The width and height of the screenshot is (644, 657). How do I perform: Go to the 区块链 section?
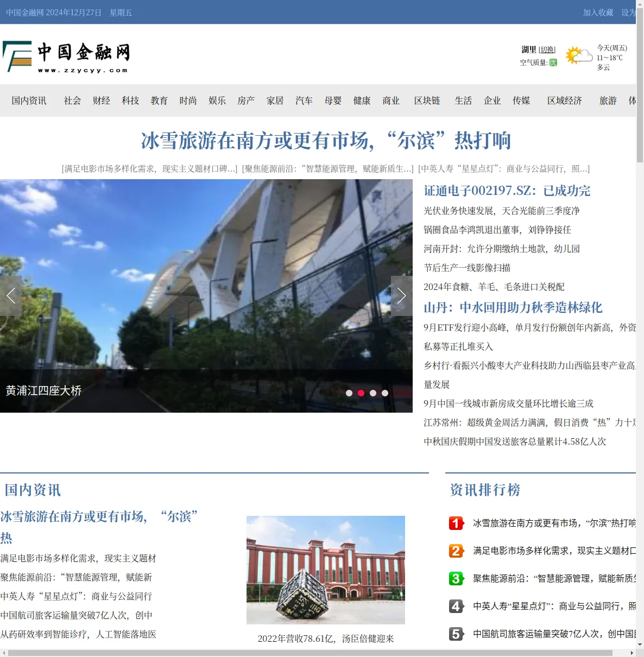coord(427,100)
